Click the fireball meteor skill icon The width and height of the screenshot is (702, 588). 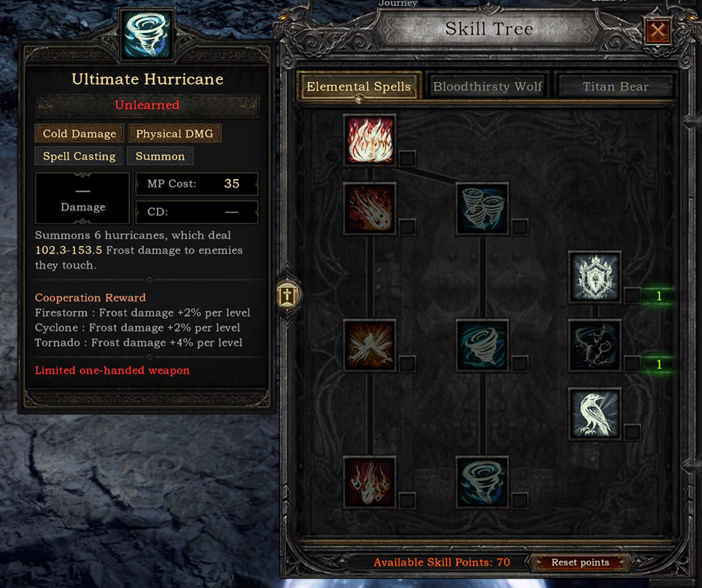point(370,208)
